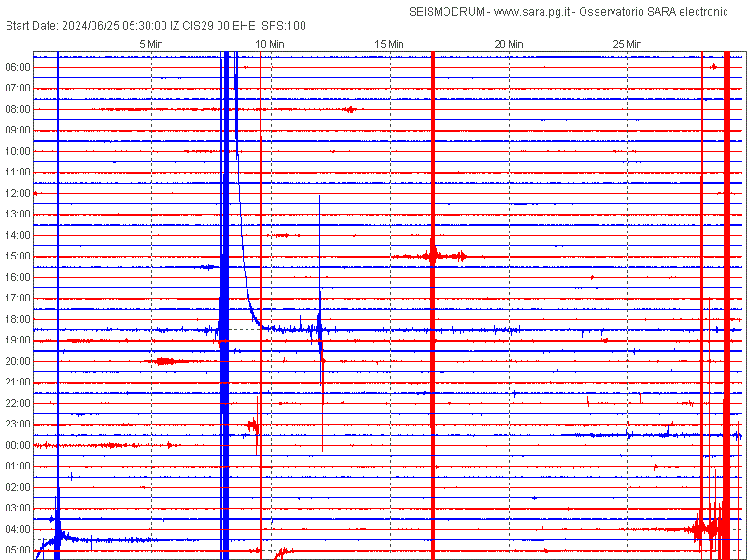Click the 14:00 hour label
This screenshot has height=560, width=747.
[x=18, y=235]
